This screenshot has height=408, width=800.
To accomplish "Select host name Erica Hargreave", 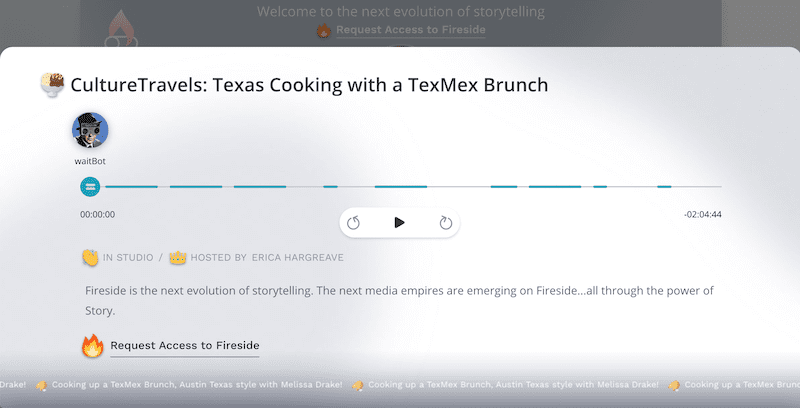I will tap(297, 258).
